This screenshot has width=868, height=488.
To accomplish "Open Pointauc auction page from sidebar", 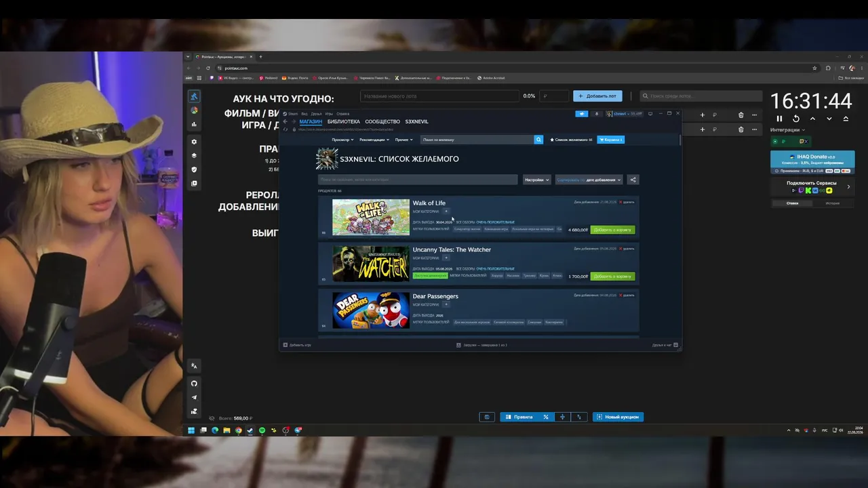I will [x=194, y=97].
